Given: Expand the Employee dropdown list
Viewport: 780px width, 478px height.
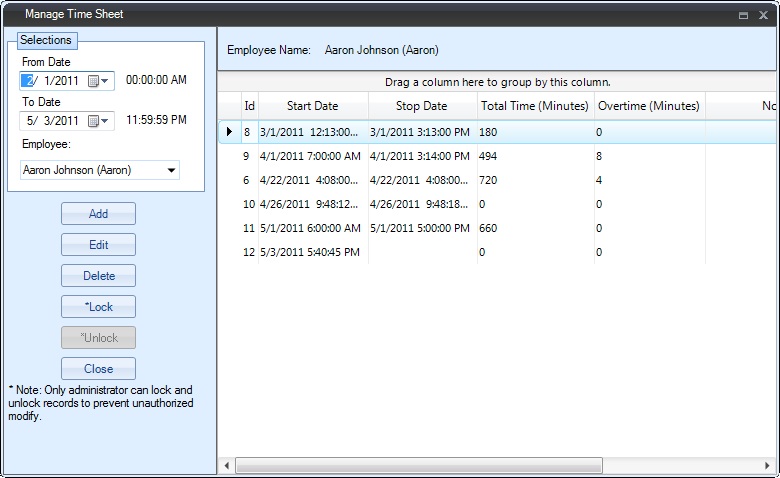Looking at the screenshot, I should click(x=171, y=170).
